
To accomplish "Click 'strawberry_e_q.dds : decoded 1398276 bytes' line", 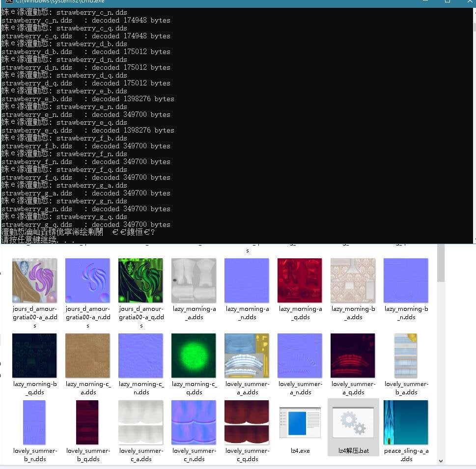I will 88,131.
